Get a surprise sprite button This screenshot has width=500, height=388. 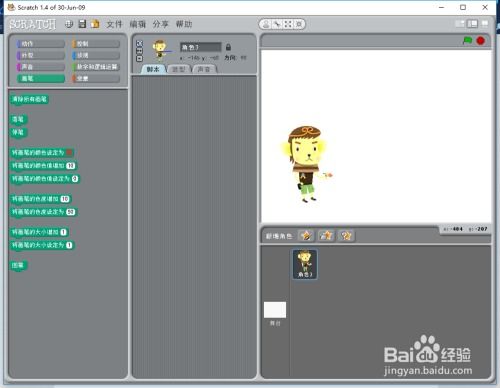click(x=346, y=236)
